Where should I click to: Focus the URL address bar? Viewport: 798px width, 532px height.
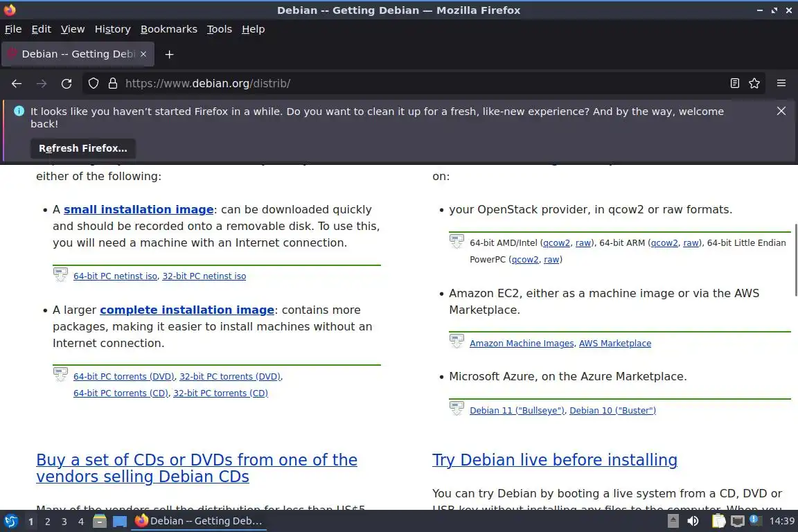coord(423,84)
